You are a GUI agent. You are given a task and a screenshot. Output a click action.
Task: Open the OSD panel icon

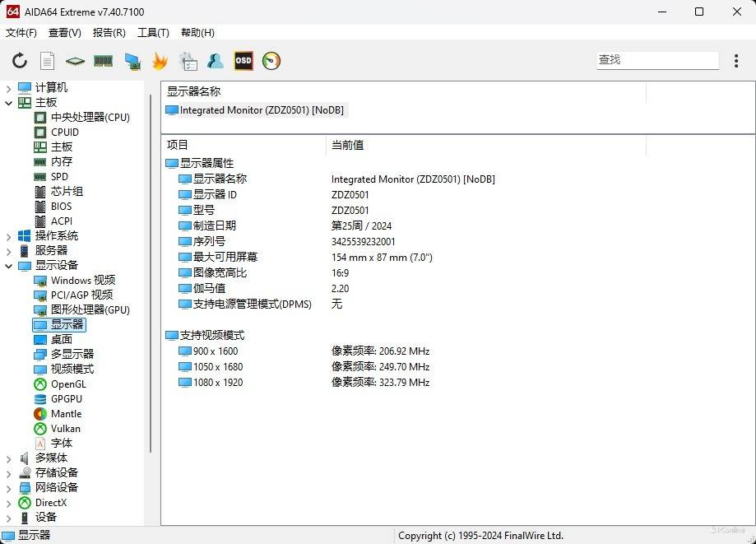coord(243,61)
